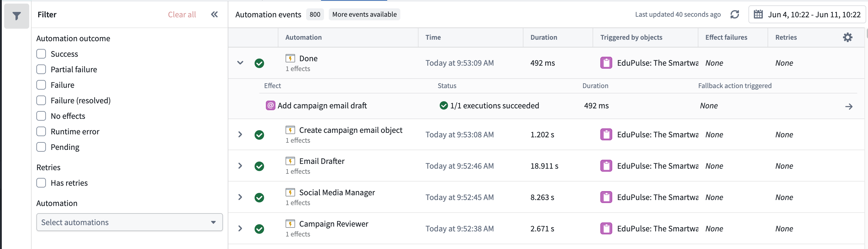Expand the Create campaign email object row

tap(240, 134)
